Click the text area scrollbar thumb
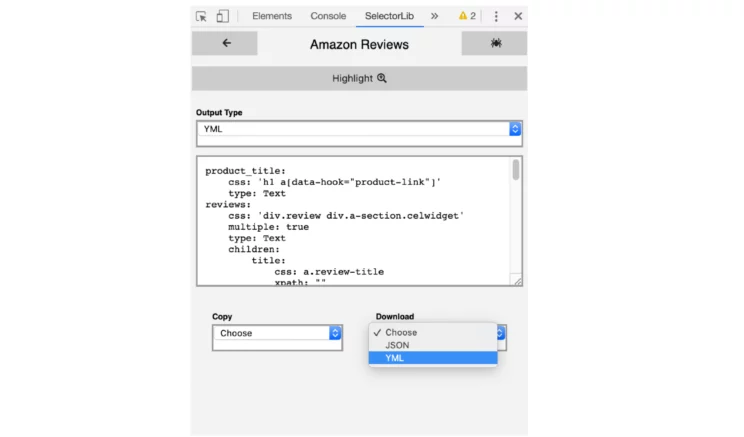The width and height of the screenshot is (744, 437). [x=516, y=170]
